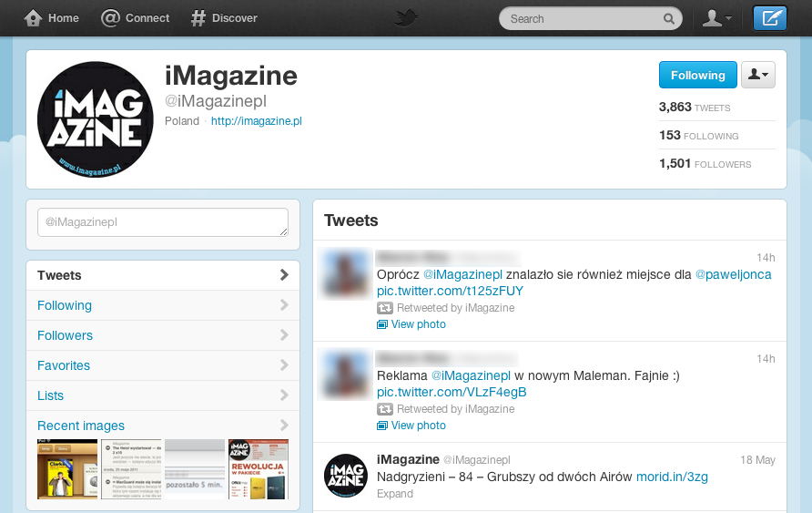View the iMagazine profile avatar

tap(96, 119)
